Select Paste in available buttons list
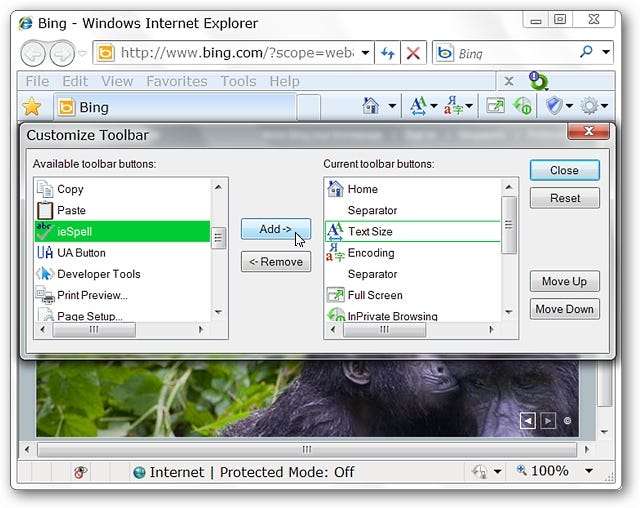Viewport: 640px width, 508px height. (x=122, y=210)
